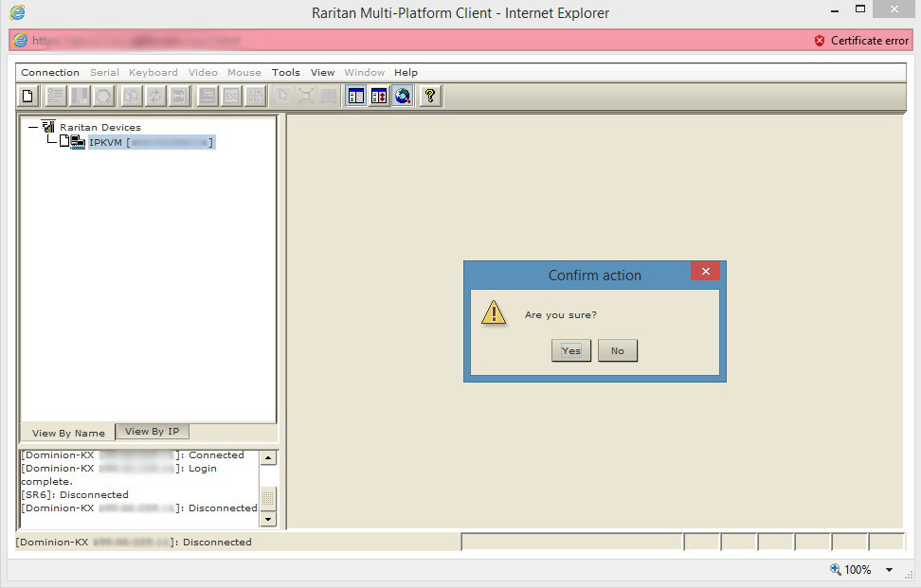The image size is (921, 588).
Task: Collapse the Raritan Devices tree node
Action: click(x=33, y=127)
